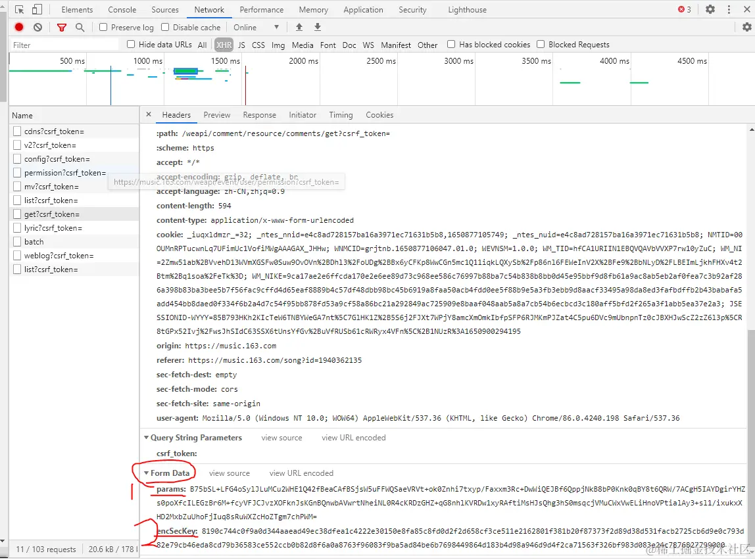This screenshot has height=560, width=755.
Task: Show the Initiator tab
Action: (x=303, y=115)
